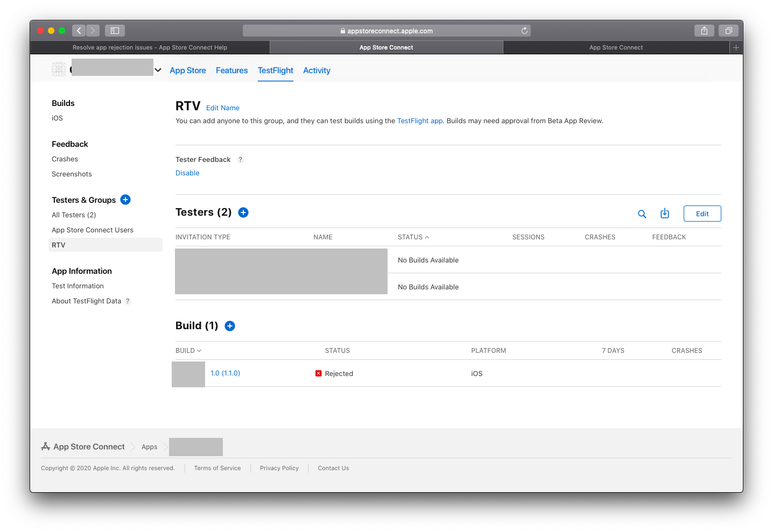The image size is (773, 532).
Task: Click the Rejected status text
Action: click(x=339, y=374)
